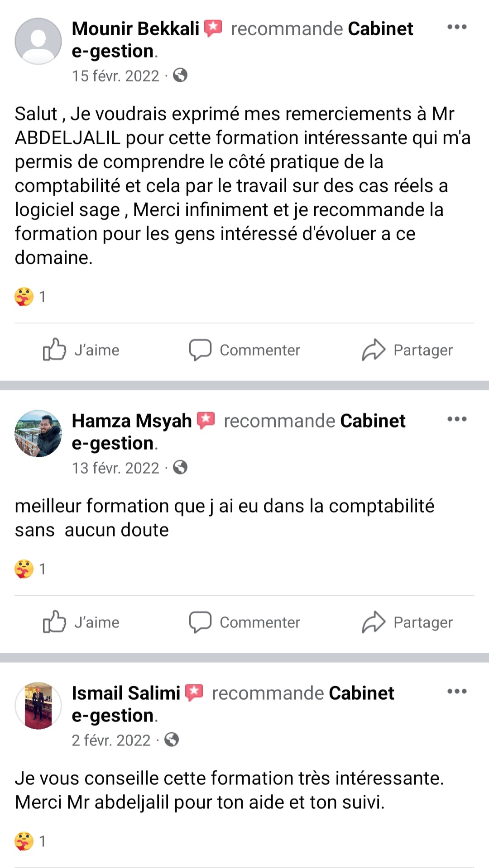Image resolution: width=489 pixels, height=868 pixels.
Task: Click public globe icon beside 2 févr. 2022
Action: click(x=172, y=740)
